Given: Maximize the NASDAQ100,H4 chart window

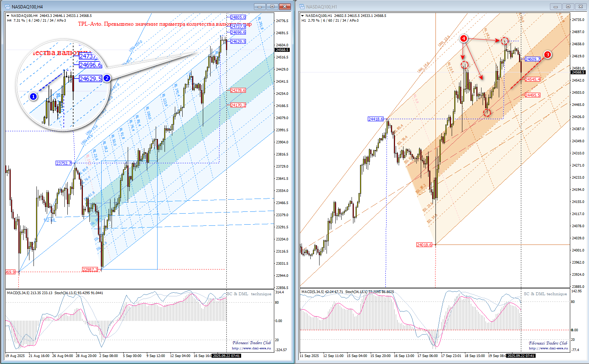Looking at the screenshot, I should (x=272, y=7).
